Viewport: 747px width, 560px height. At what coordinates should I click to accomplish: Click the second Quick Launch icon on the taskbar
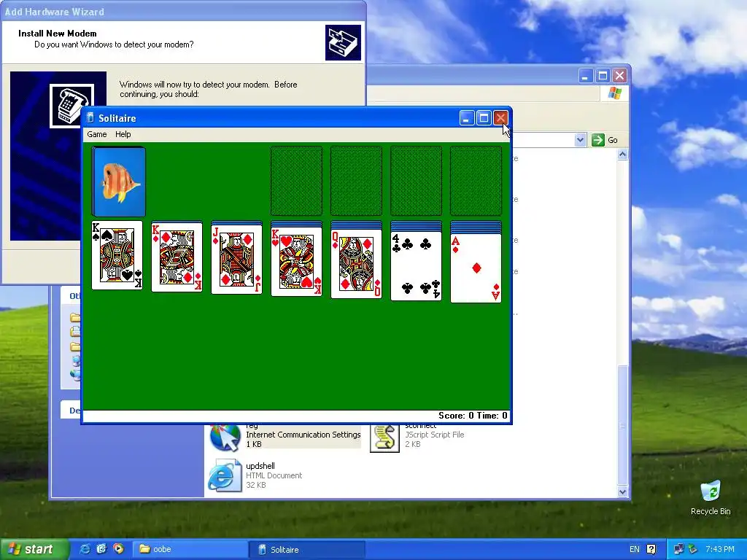(x=101, y=549)
